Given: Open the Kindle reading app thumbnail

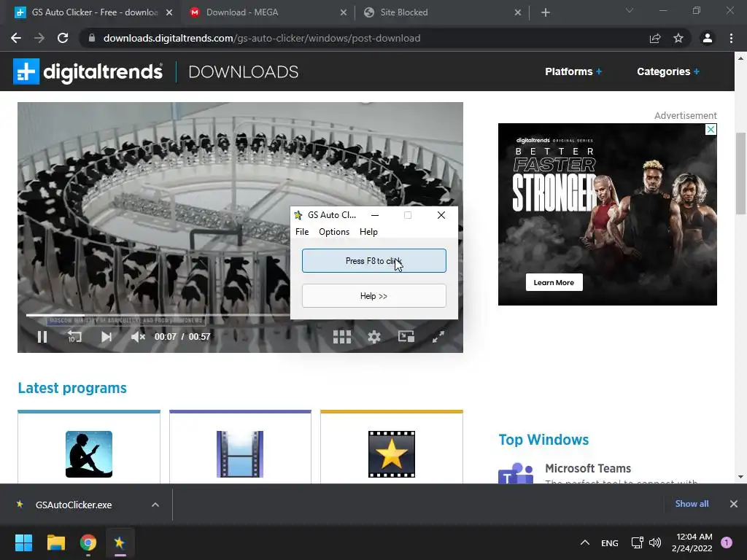Looking at the screenshot, I should pyautogui.click(x=89, y=454).
